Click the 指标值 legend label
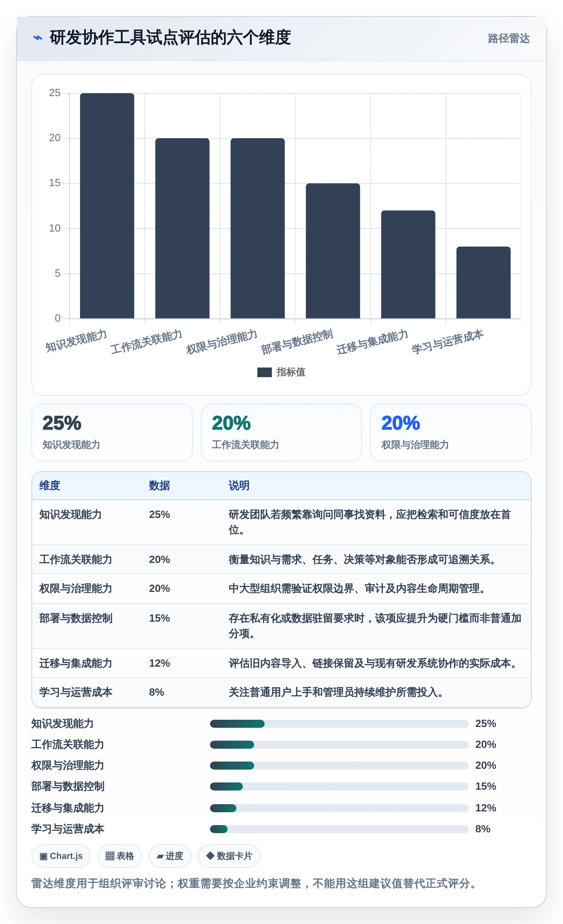The height and width of the screenshot is (924, 563). click(x=291, y=372)
